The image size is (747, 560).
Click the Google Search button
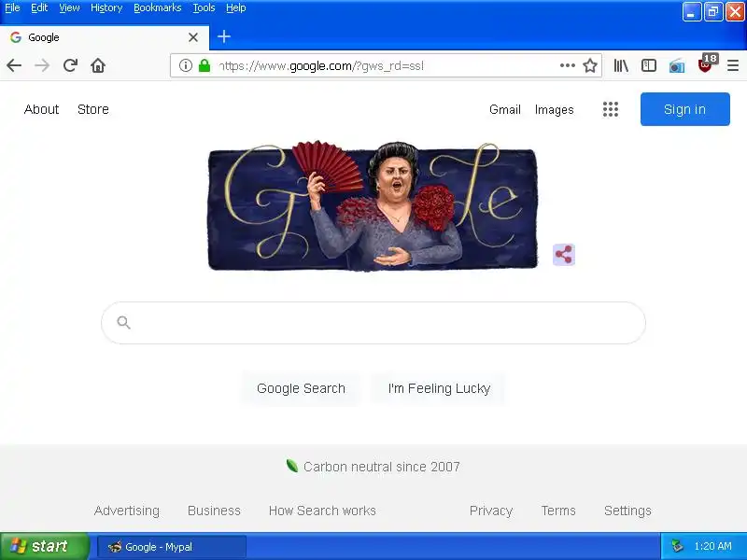301,388
